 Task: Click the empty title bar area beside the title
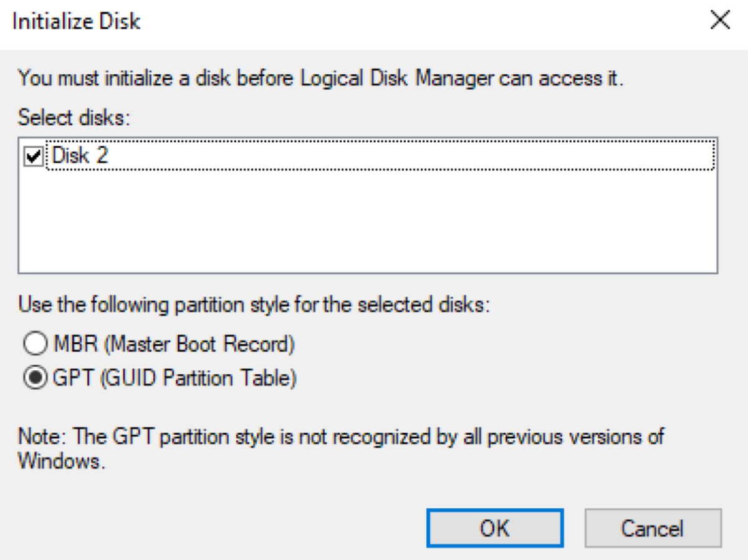pos(405,21)
